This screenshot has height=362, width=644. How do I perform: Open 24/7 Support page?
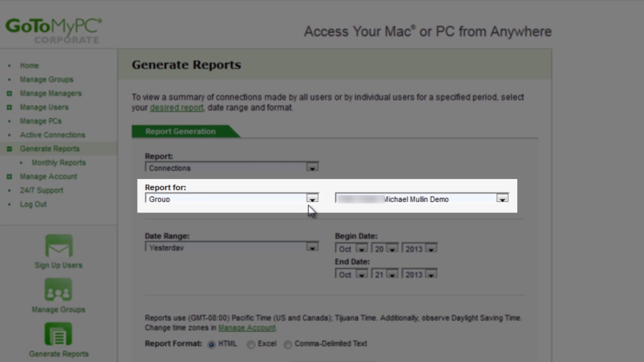click(41, 191)
